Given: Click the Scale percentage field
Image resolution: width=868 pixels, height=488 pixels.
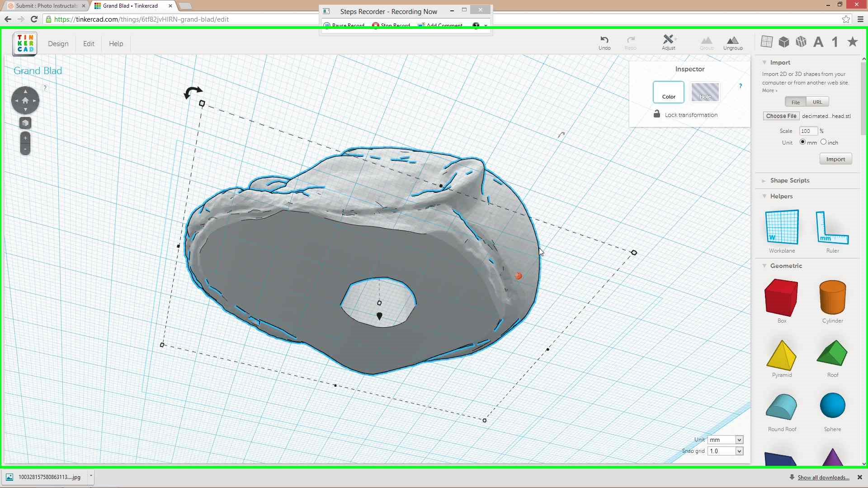Looking at the screenshot, I should pyautogui.click(x=808, y=131).
